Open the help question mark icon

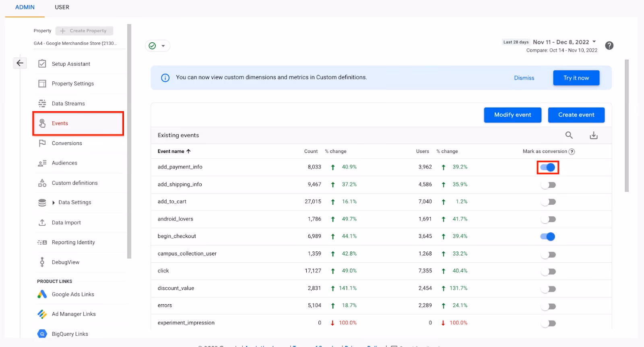609,46
